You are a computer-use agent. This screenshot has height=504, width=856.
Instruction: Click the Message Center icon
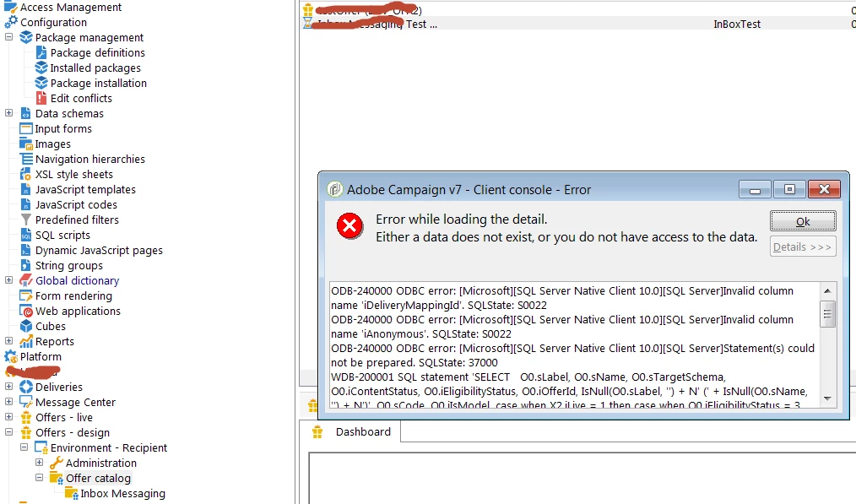25,403
